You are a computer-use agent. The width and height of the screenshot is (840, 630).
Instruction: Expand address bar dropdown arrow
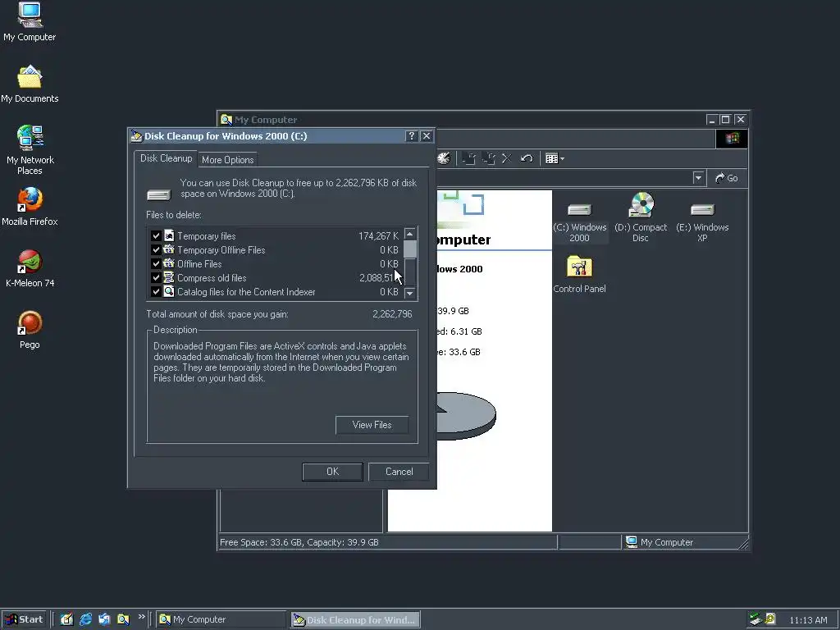pos(698,178)
